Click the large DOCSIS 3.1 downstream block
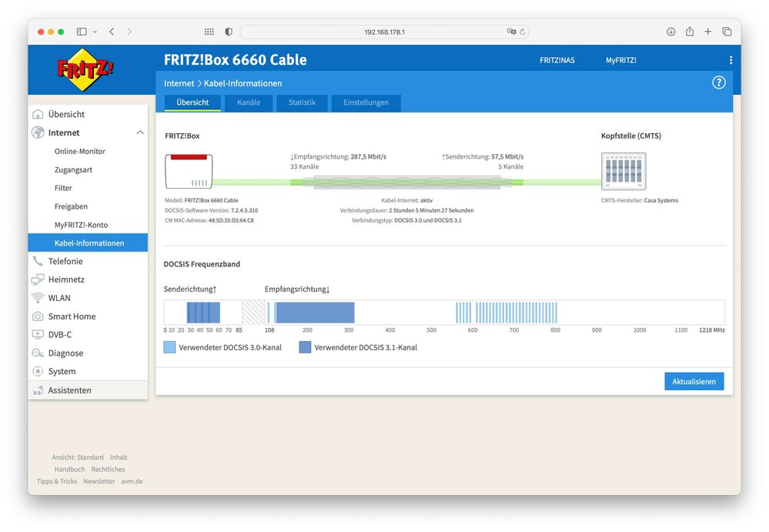 coord(315,313)
